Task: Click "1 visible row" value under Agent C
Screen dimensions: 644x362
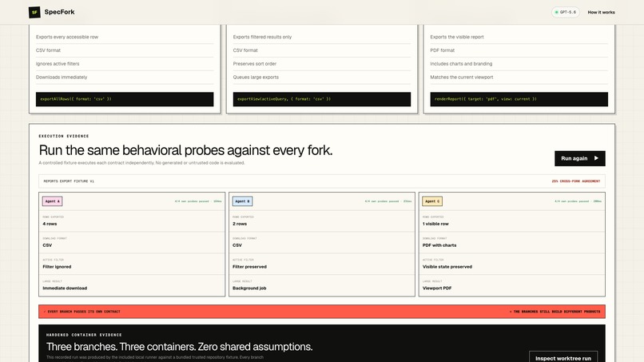Action: [x=435, y=224]
